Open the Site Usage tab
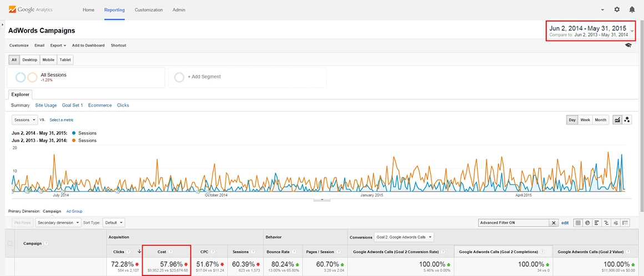Image resolution: width=644 pixels, height=276 pixels. tap(46, 105)
